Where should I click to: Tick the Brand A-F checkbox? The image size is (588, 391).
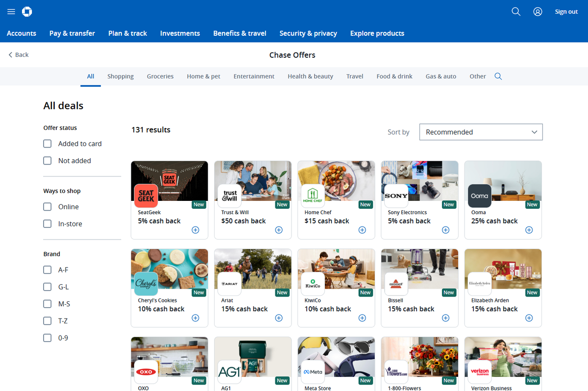coord(48,270)
